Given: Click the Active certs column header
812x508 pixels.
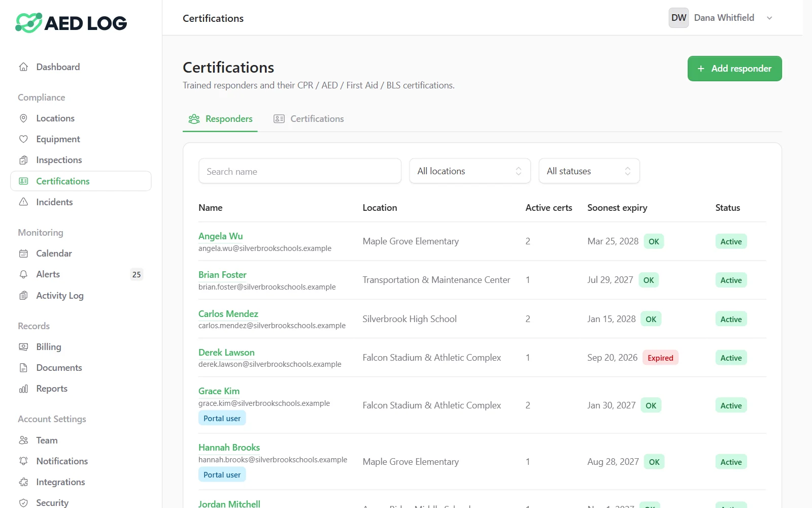Looking at the screenshot, I should click(549, 208).
